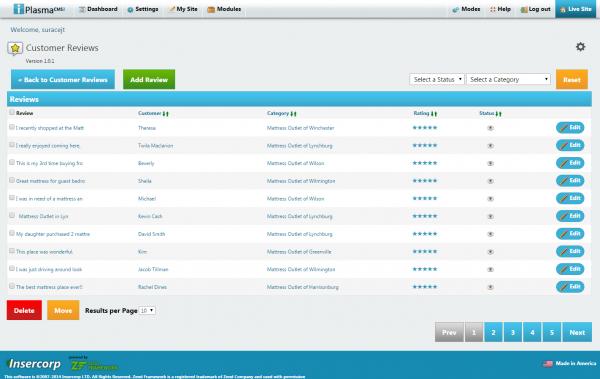Click the orange Reset button
The height and width of the screenshot is (379, 600).
(572, 80)
